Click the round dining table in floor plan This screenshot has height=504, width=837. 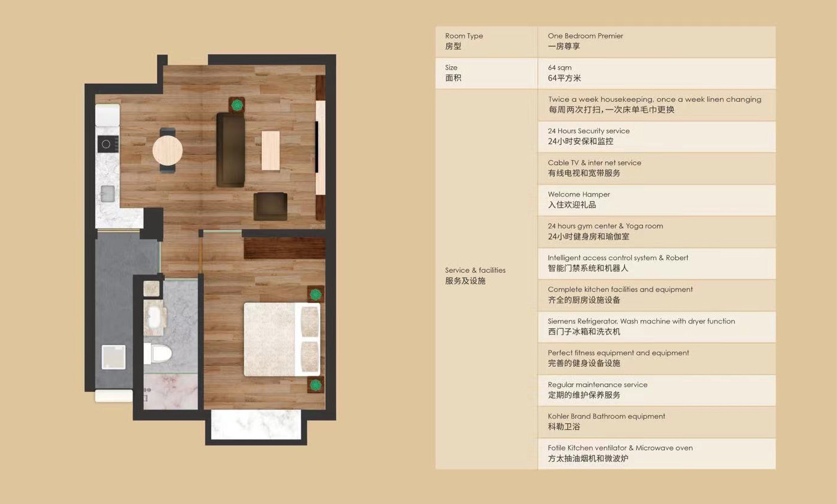167,150
